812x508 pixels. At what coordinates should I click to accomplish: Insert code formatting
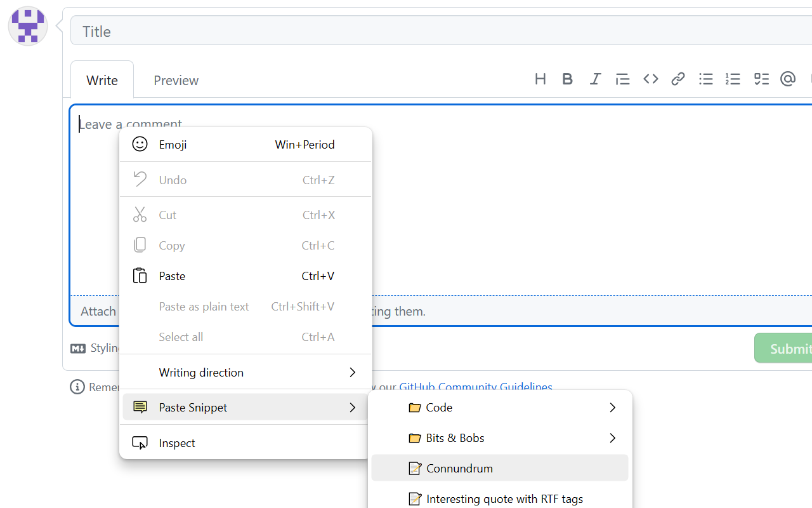[x=650, y=79]
